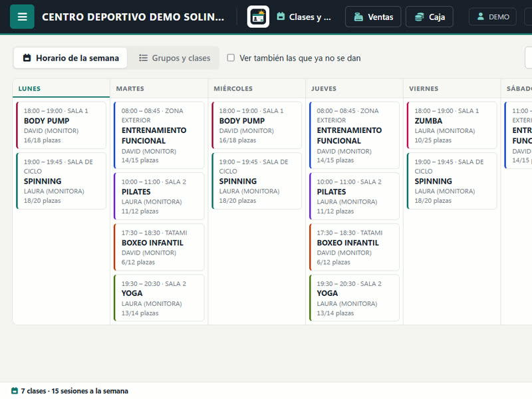Select the LUNES day column header
The image size is (532, 399).
61,88
